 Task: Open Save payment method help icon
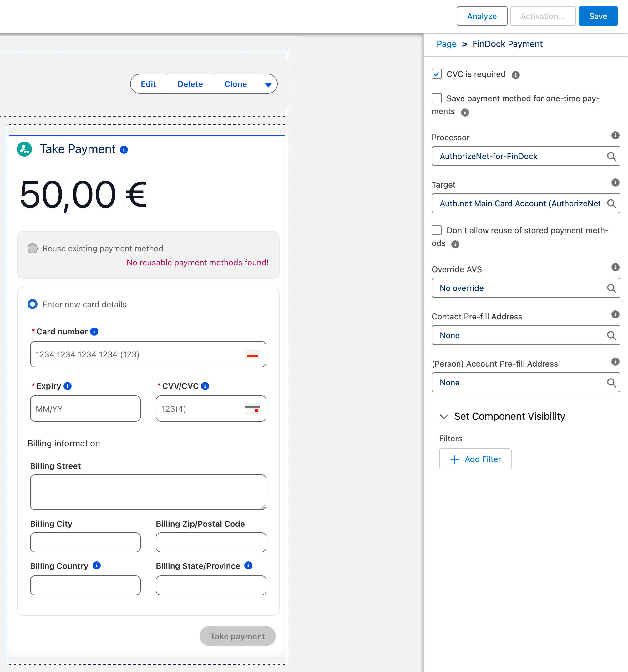[x=465, y=113]
